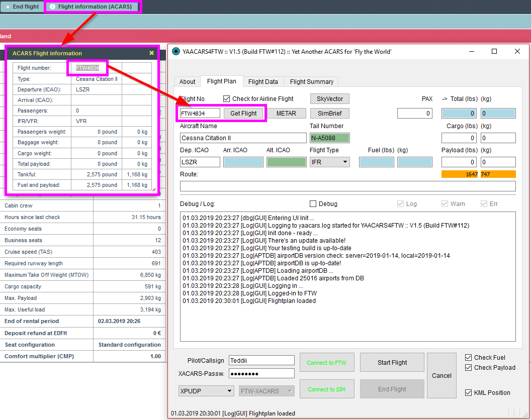Click the End of rental period date
Image resolution: width=531 pixels, height=420 pixels.
tap(119, 321)
